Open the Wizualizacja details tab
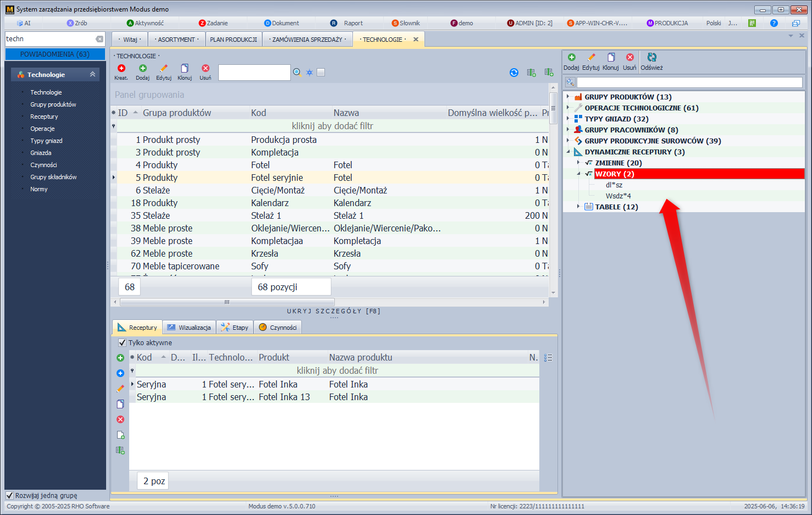Viewport: 812px width, 515px height. click(x=189, y=328)
